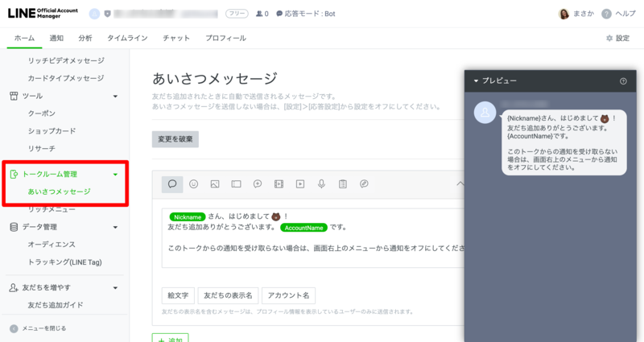Click the 変更を破棄 button
The image size is (644, 342).
[175, 139]
